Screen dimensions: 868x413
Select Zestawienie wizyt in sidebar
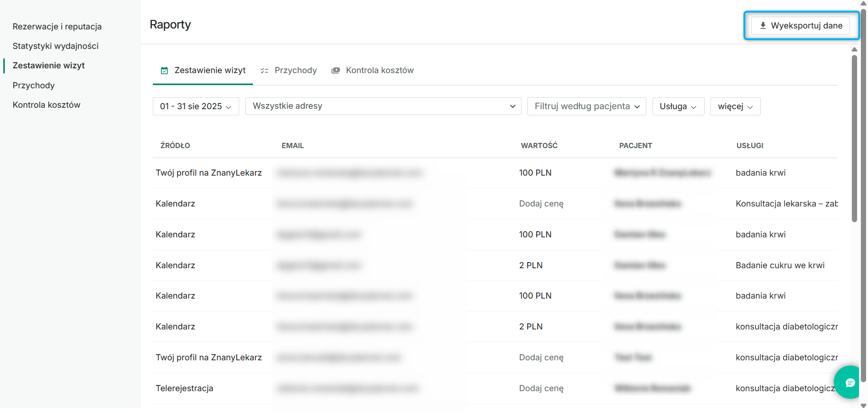[x=48, y=66]
